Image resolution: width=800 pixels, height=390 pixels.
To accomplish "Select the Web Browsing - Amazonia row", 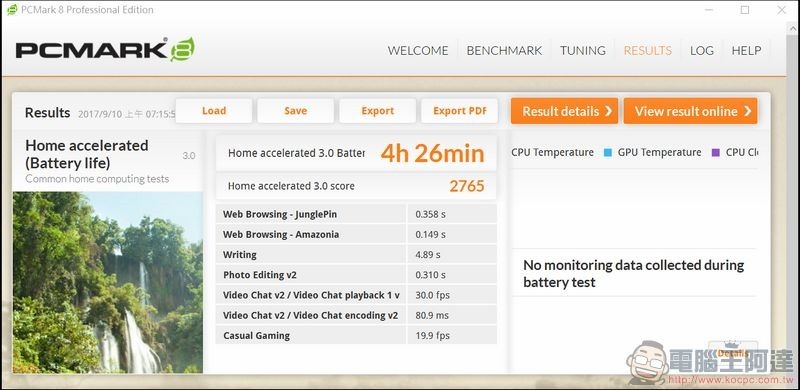I will (356, 234).
